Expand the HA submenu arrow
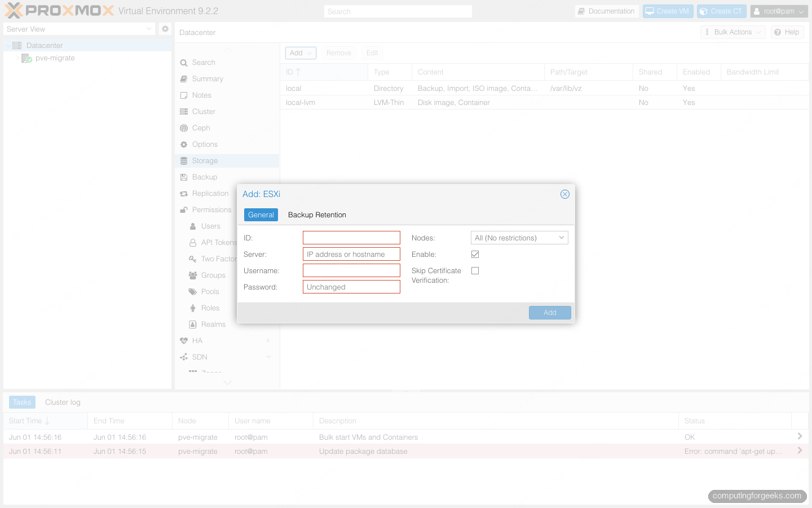812x508 pixels. pos(268,341)
